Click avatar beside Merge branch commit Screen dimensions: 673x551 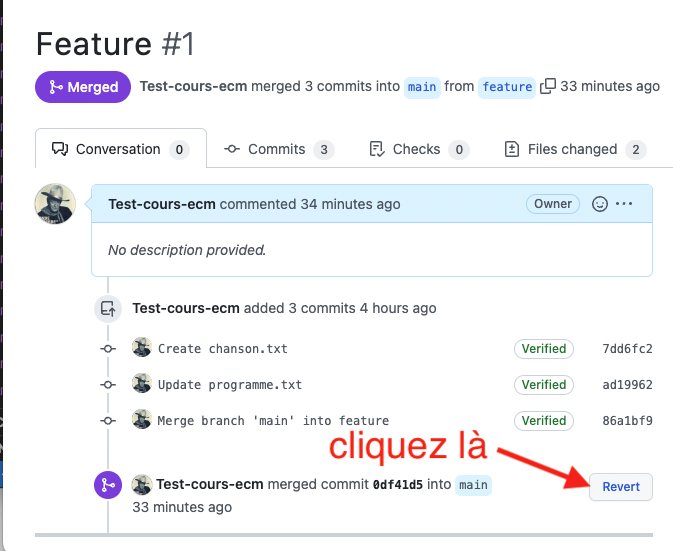click(x=142, y=420)
